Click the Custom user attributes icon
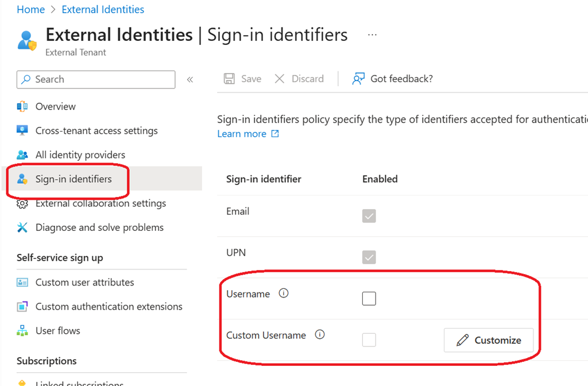The image size is (588, 386). coord(22,282)
